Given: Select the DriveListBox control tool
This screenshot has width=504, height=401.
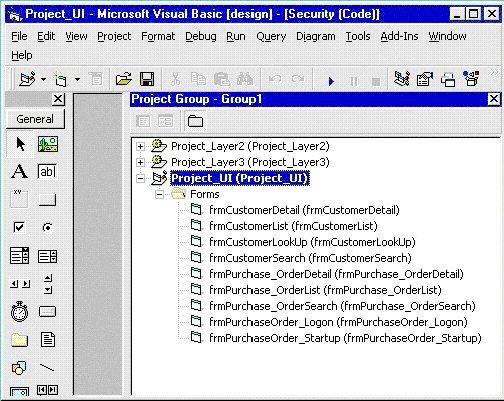Looking at the screenshot, I should pyautogui.click(x=47, y=312).
